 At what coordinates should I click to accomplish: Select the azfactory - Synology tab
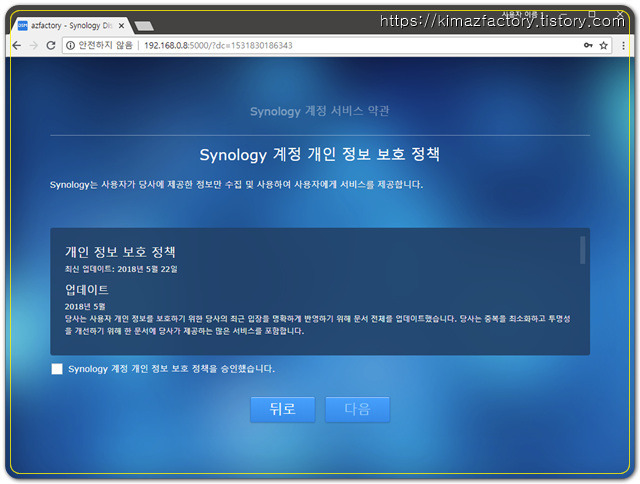[71, 26]
